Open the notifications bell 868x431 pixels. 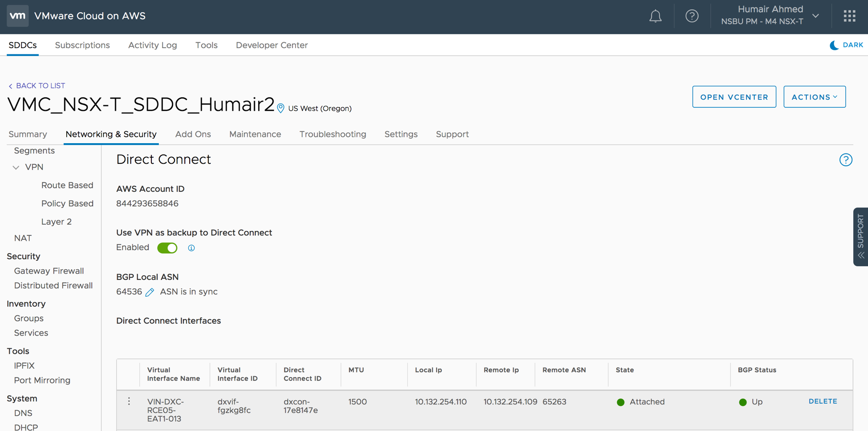tap(655, 16)
